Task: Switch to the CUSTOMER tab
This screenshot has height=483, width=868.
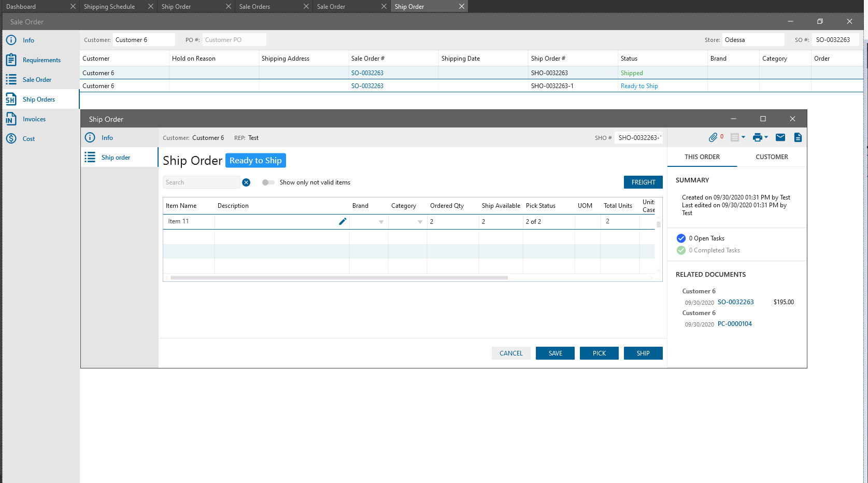Action: pyautogui.click(x=772, y=157)
